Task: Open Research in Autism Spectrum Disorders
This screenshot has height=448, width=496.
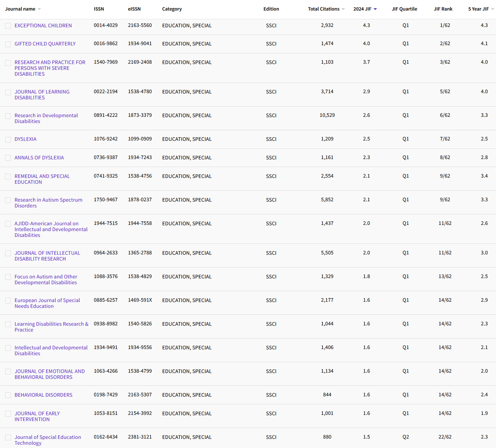Action: [48, 203]
